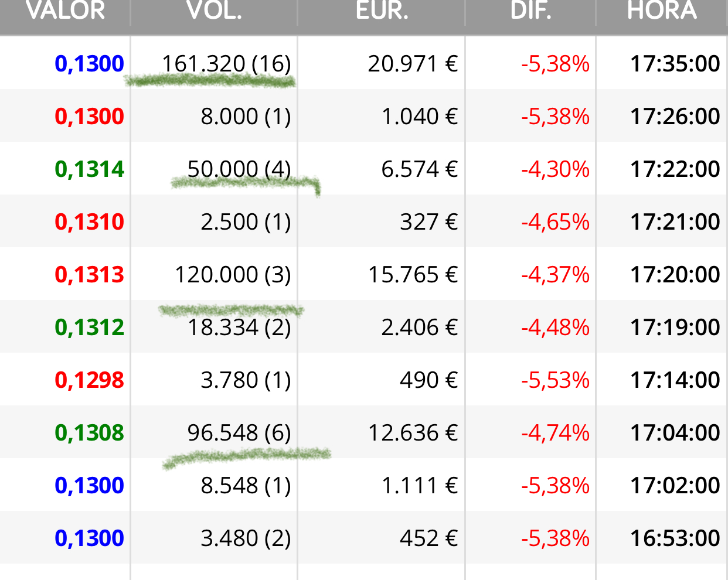
Task: Select the 16:53:00 time cell
Action: pyautogui.click(x=675, y=538)
